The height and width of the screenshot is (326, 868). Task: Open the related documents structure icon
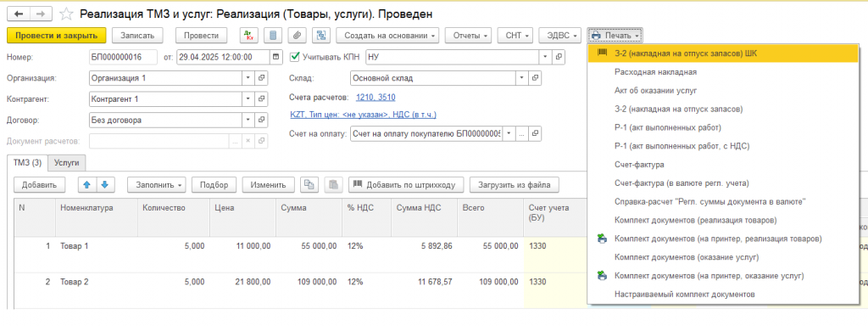321,36
